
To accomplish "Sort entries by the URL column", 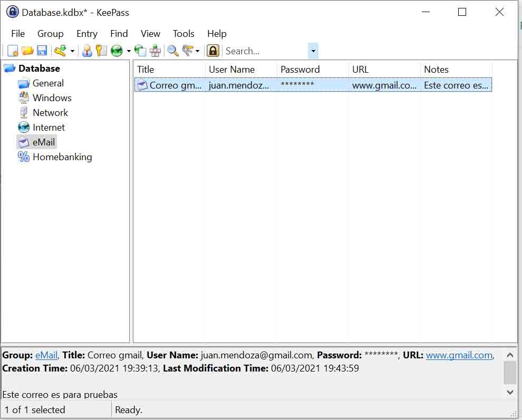I will tap(385, 69).
